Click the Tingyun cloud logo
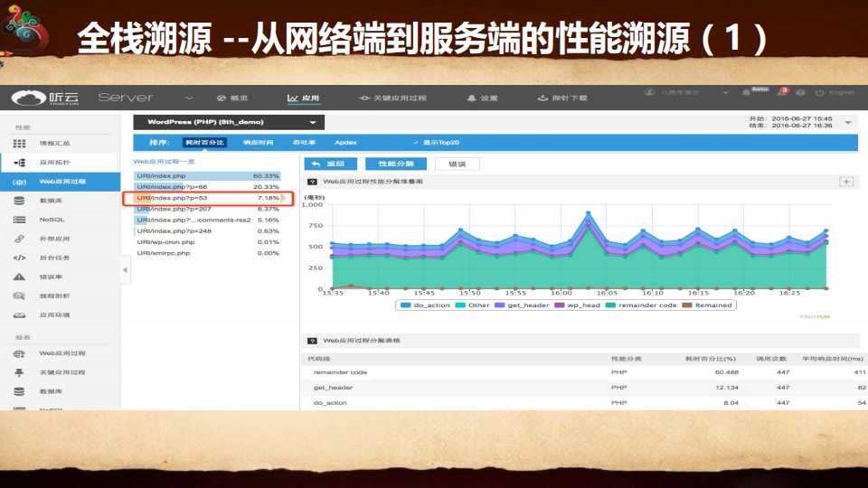Image resolution: width=868 pixels, height=488 pixels. click(x=28, y=98)
